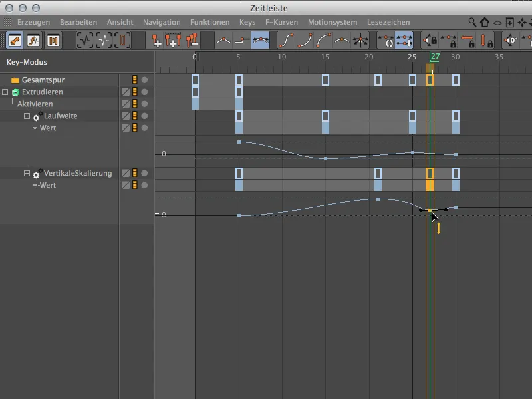The width and height of the screenshot is (532, 399).
Task: Open Motionsystem menu
Action: (x=332, y=23)
